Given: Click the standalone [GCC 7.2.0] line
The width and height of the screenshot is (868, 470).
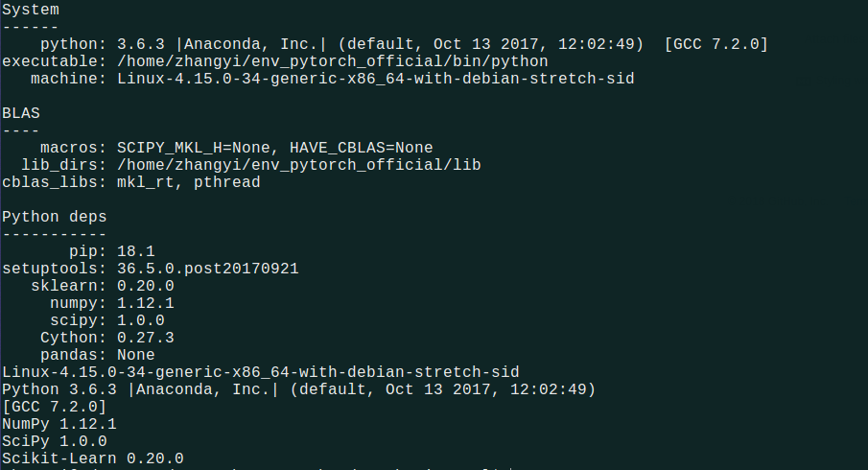Looking at the screenshot, I should [54, 407].
